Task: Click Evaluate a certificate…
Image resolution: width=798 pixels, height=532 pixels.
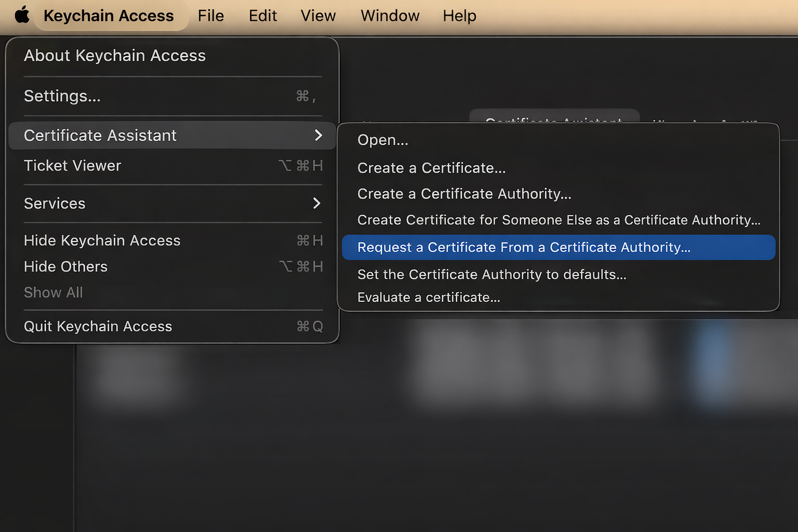Action: [429, 297]
